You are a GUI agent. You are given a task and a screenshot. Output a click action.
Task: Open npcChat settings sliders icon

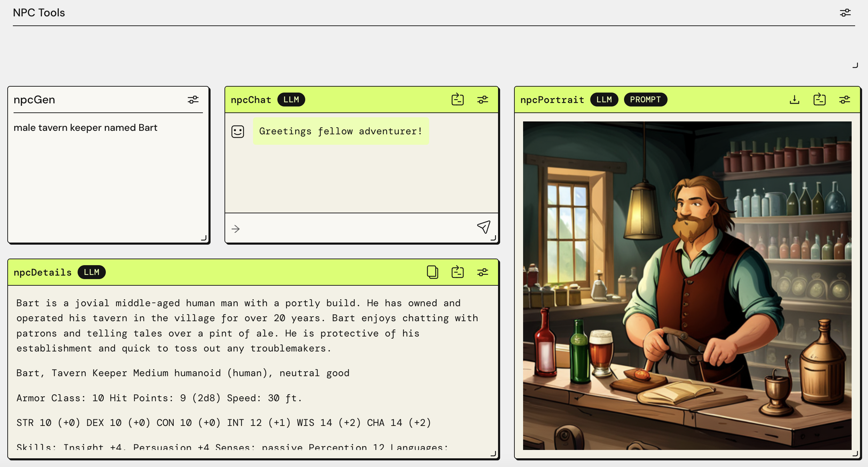pyautogui.click(x=483, y=100)
